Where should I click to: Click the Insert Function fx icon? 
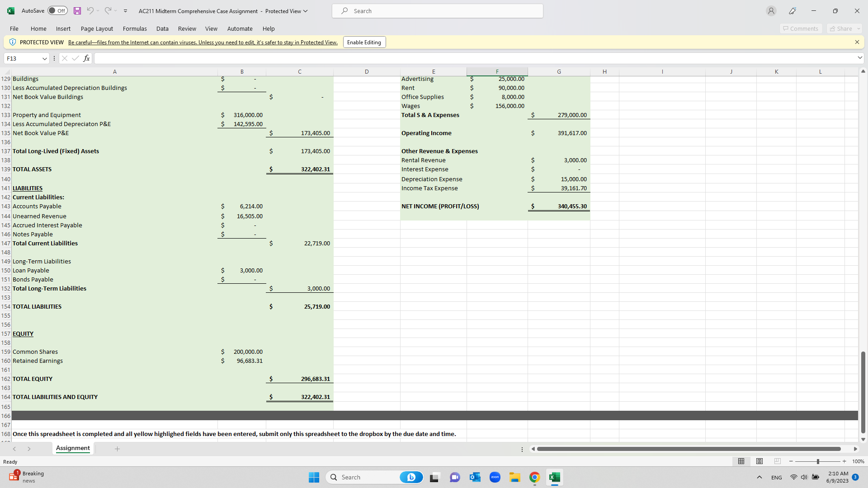click(x=86, y=58)
